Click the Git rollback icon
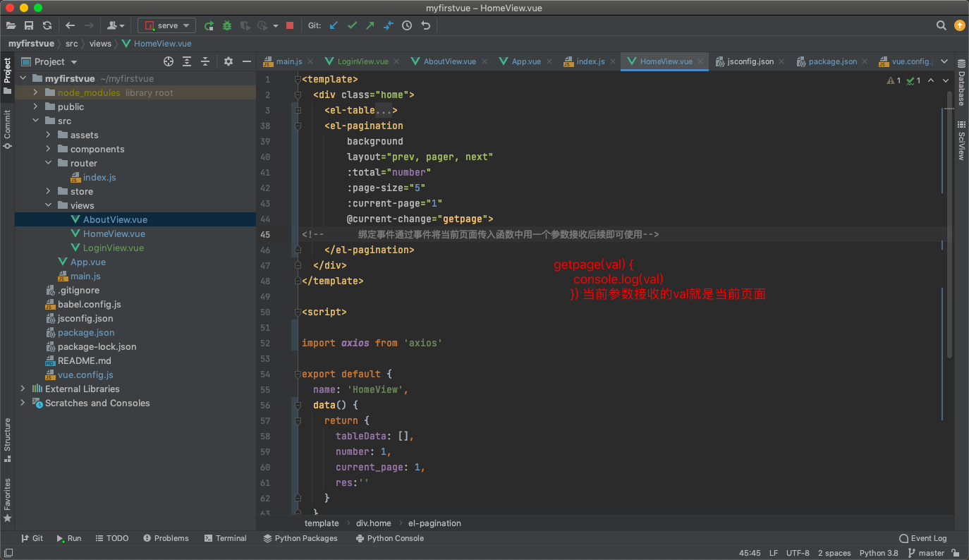This screenshot has width=969, height=560. coord(425,25)
